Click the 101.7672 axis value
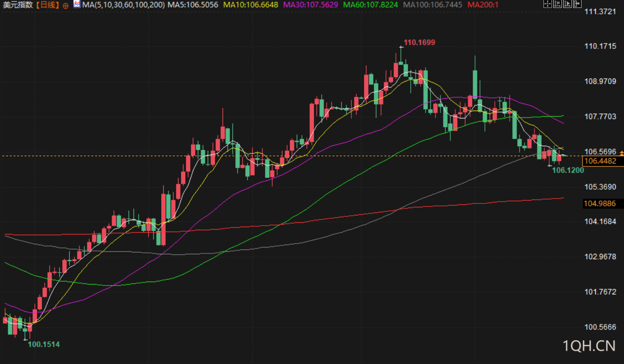 [x=600, y=292]
